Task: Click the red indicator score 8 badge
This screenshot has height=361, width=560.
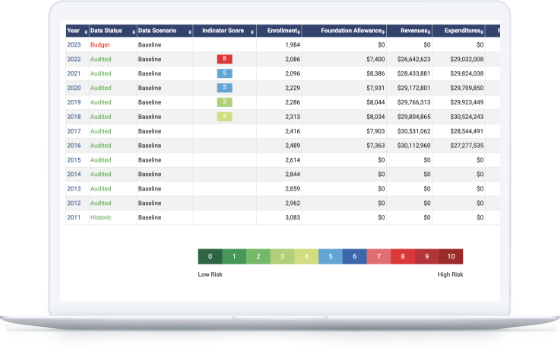Action: click(225, 59)
